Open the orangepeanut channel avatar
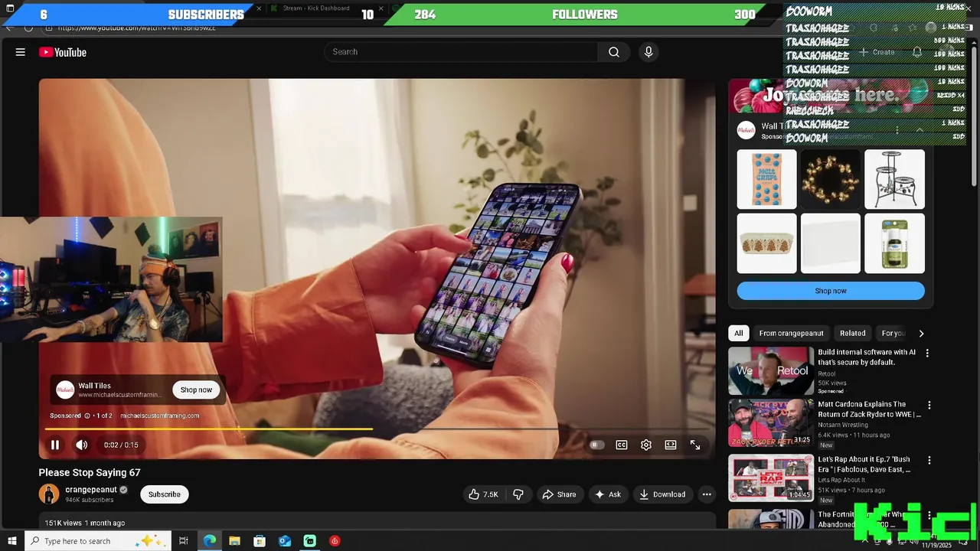Viewport: 980px width, 551px height. click(49, 494)
